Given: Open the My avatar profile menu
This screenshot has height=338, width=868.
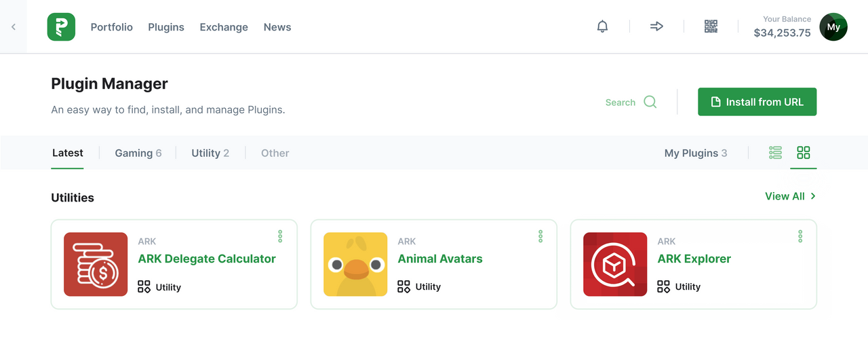Looking at the screenshot, I should click(833, 27).
